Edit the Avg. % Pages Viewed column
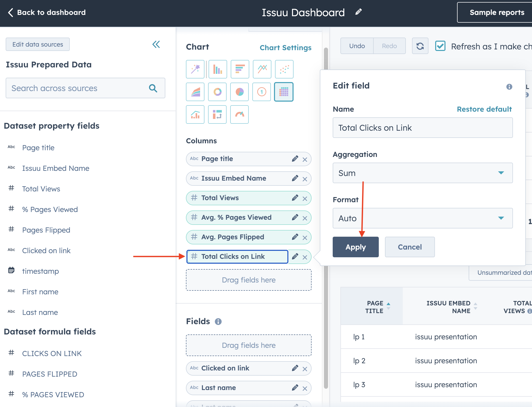The height and width of the screenshot is (407, 532). 295,217
